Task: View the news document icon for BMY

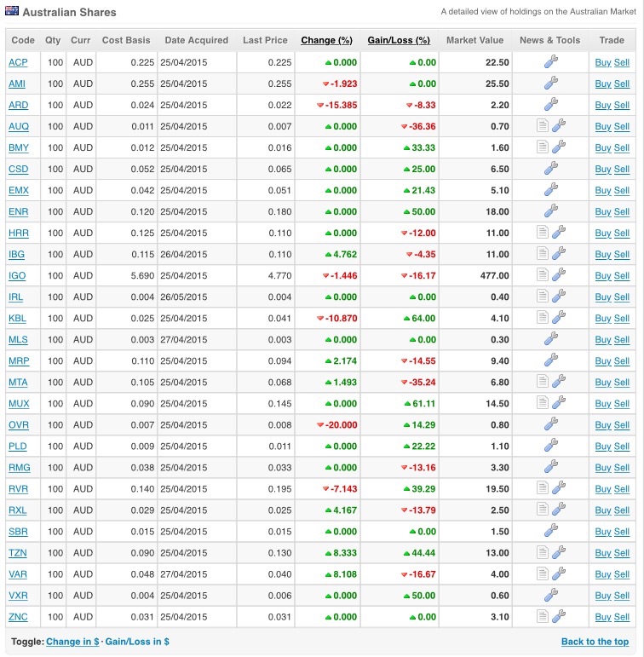Action: coord(542,147)
